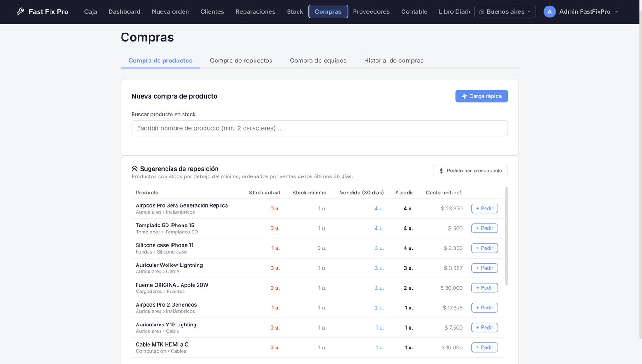Click the product name Auriculares Y19 Lighting

166,325
